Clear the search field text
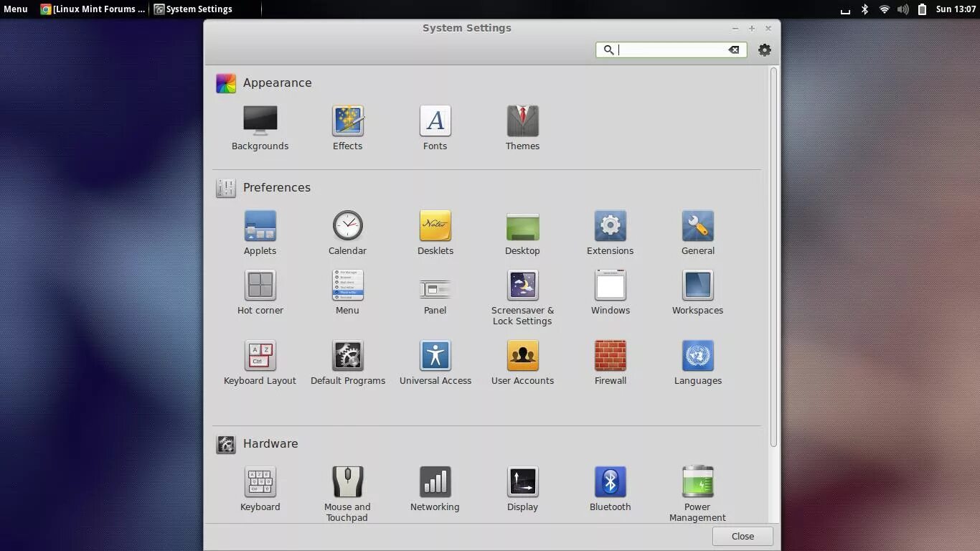 [x=733, y=50]
